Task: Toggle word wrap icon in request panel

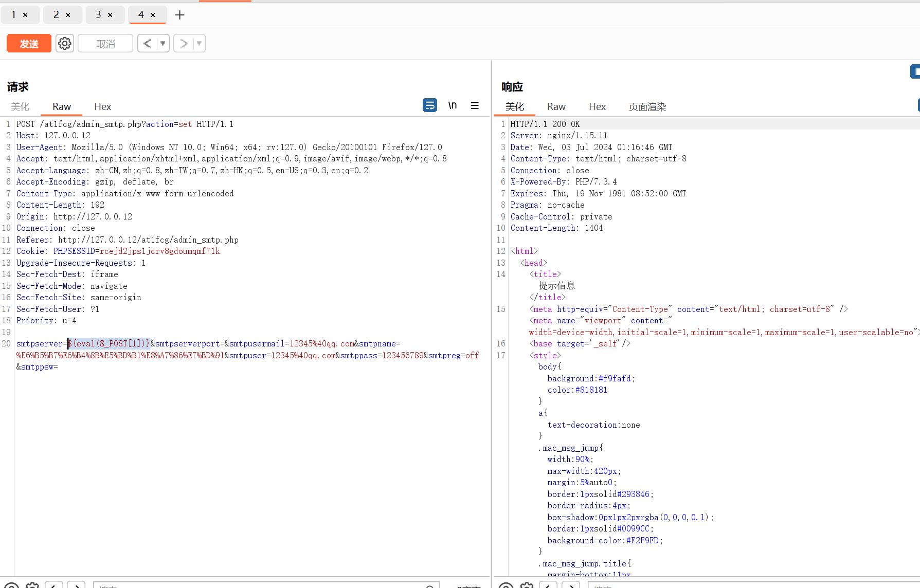Action: (x=430, y=105)
